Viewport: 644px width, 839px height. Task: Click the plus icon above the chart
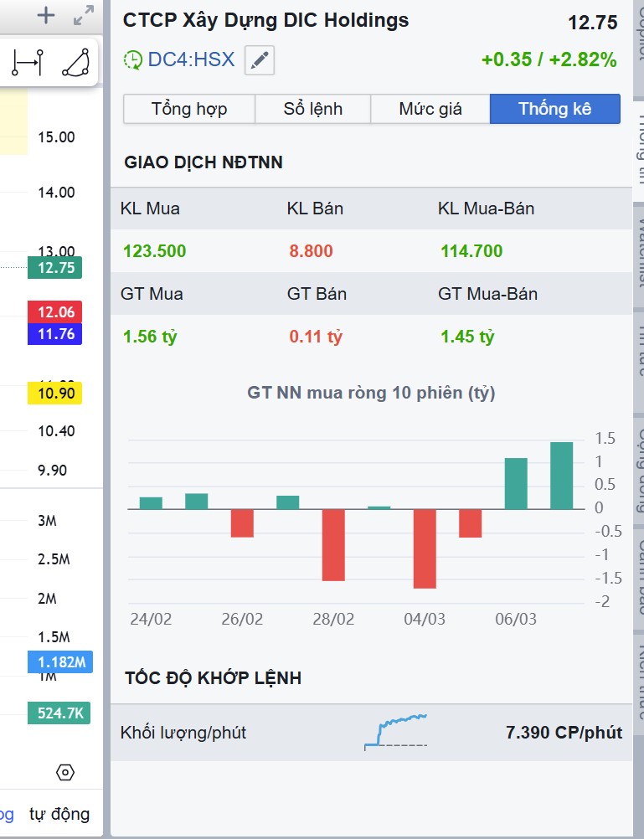(x=46, y=15)
